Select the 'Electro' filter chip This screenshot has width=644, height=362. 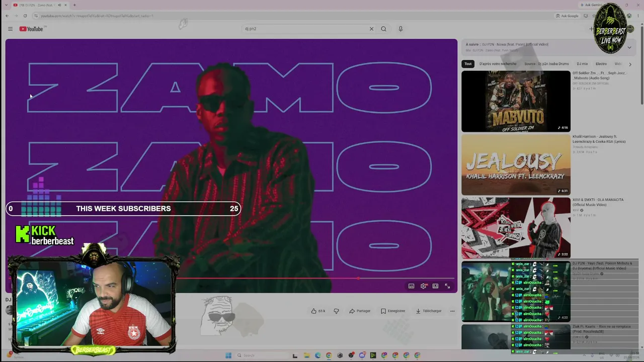tap(601, 64)
